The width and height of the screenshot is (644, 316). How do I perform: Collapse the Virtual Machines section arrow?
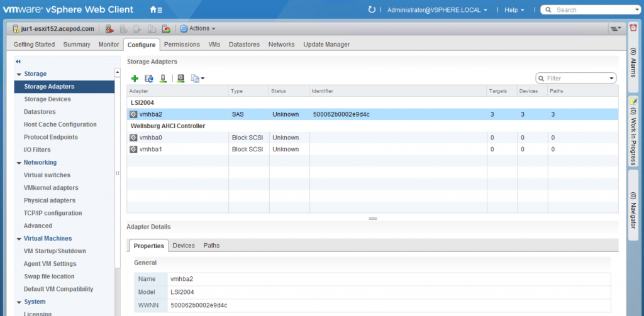coord(19,239)
